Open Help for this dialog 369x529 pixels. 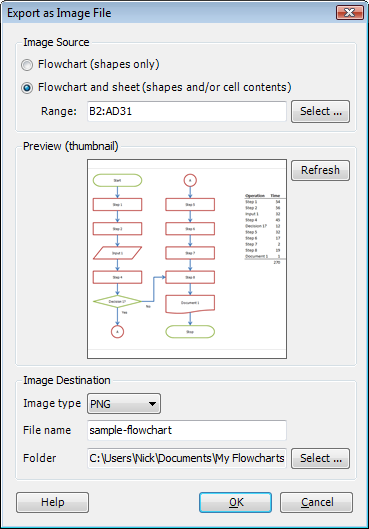[53, 502]
